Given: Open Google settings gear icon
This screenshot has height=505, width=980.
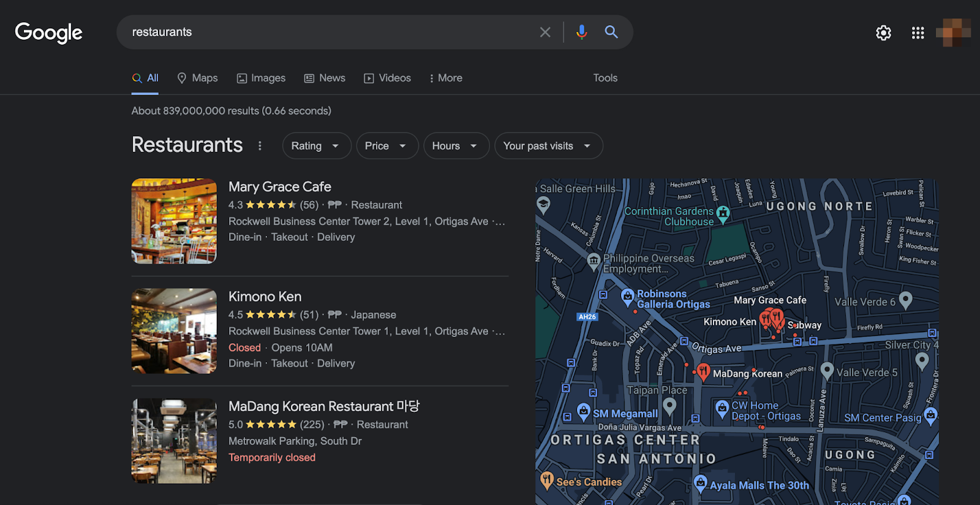Looking at the screenshot, I should [x=883, y=32].
